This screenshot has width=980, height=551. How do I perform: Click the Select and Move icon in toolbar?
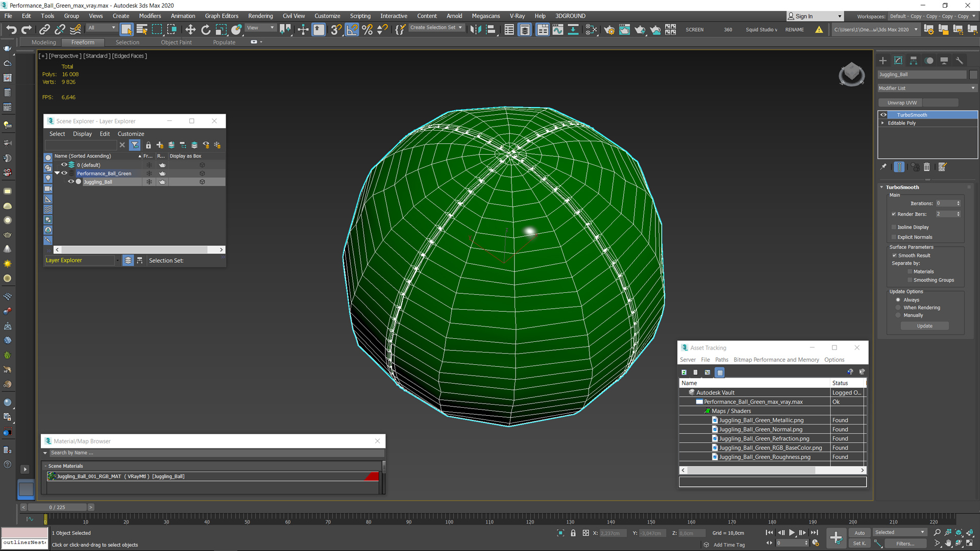point(190,30)
